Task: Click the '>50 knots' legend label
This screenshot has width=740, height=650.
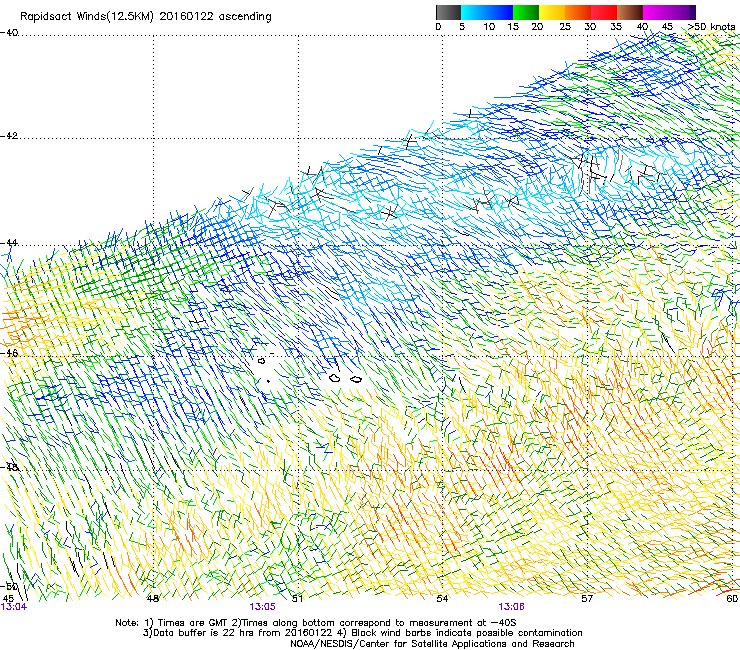Action: [711, 27]
